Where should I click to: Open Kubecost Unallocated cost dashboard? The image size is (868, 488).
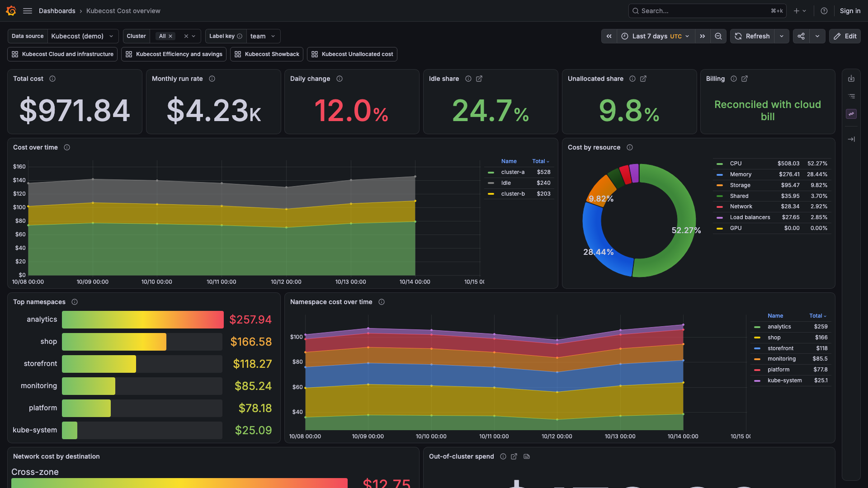click(352, 54)
